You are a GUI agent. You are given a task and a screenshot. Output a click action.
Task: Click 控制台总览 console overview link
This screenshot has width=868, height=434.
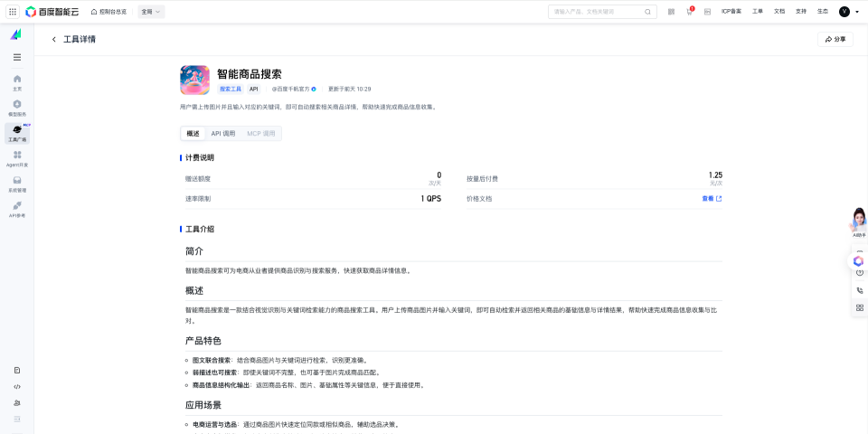coord(108,12)
